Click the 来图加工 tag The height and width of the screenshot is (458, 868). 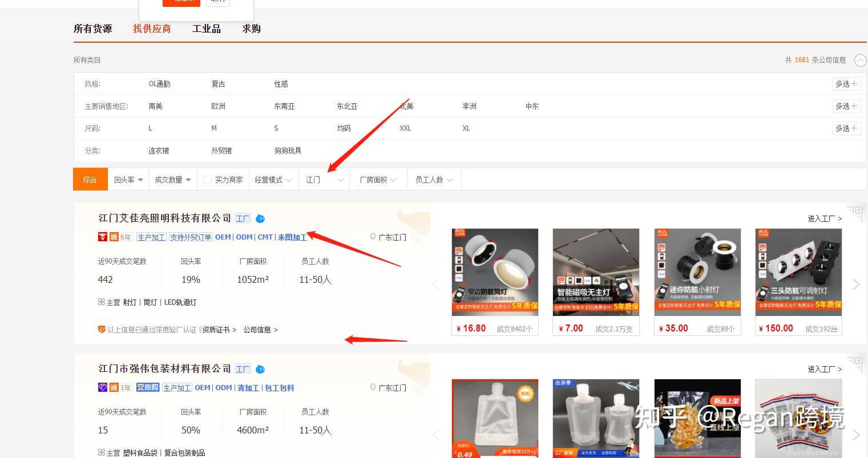[x=292, y=237]
